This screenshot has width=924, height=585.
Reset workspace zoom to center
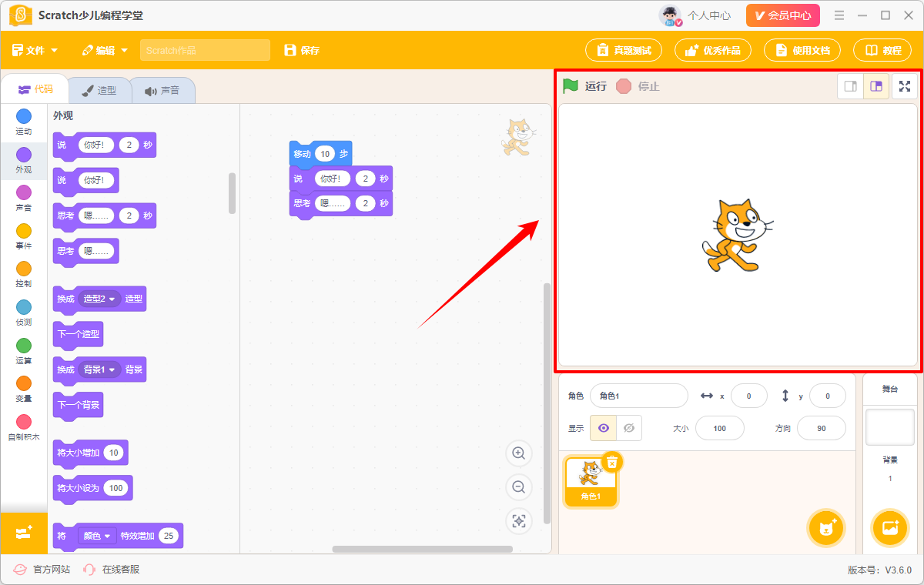(x=519, y=521)
